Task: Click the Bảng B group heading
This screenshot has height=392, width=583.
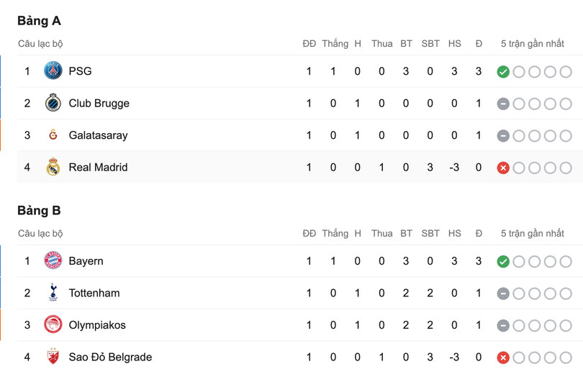Action: pyautogui.click(x=39, y=211)
